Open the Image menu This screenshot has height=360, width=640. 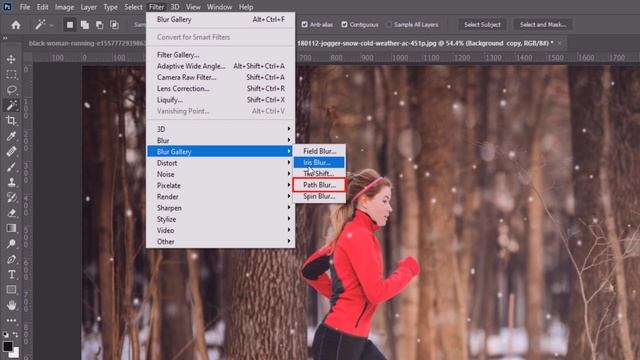[x=64, y=7]
